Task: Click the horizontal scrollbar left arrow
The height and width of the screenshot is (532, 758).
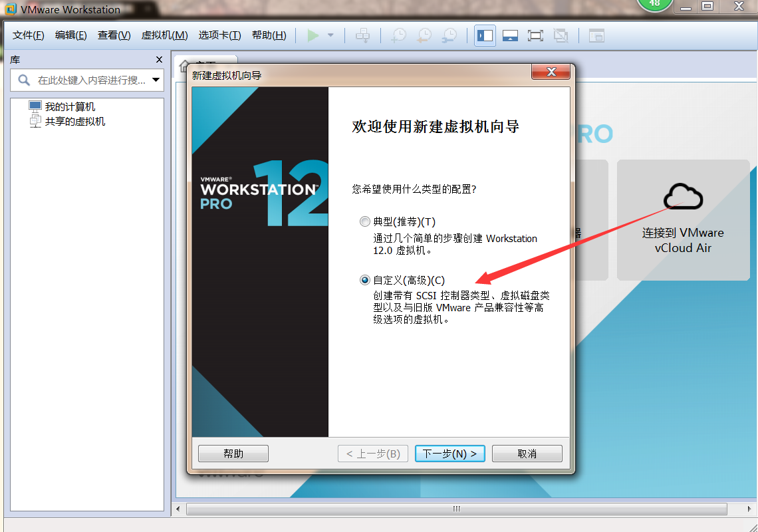Action: tap(178, 509)
